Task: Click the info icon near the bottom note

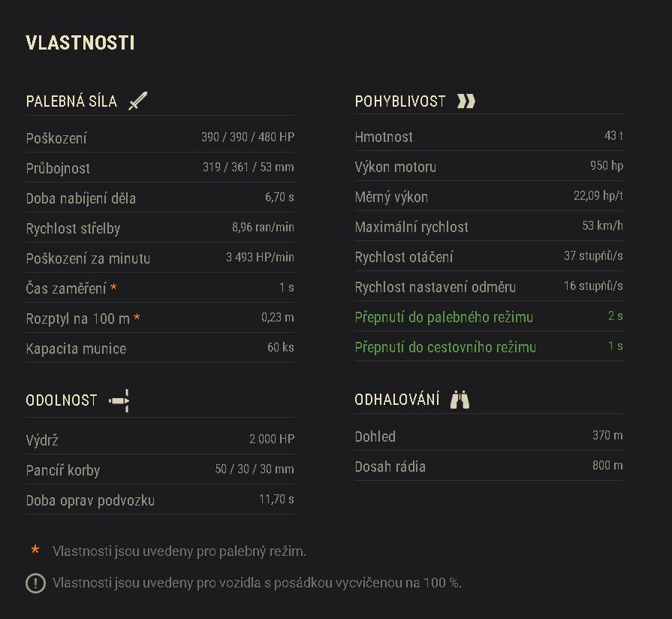Action: pos(35,583)
